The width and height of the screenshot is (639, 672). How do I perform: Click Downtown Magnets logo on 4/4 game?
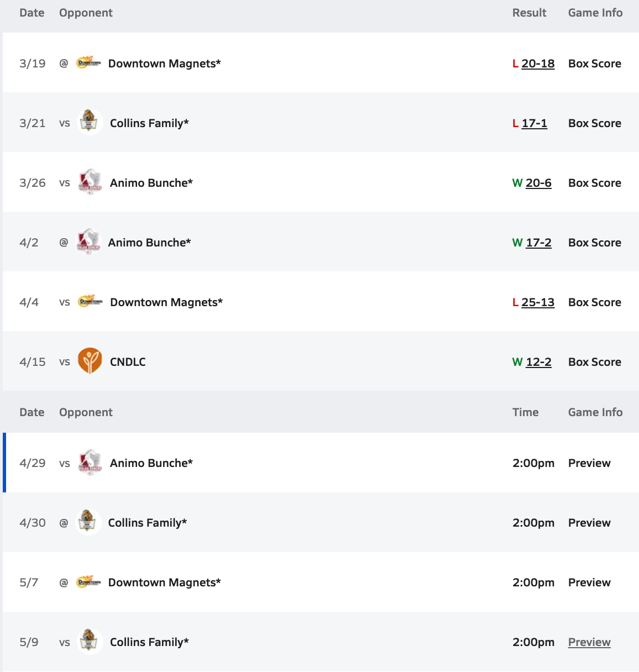90,302
